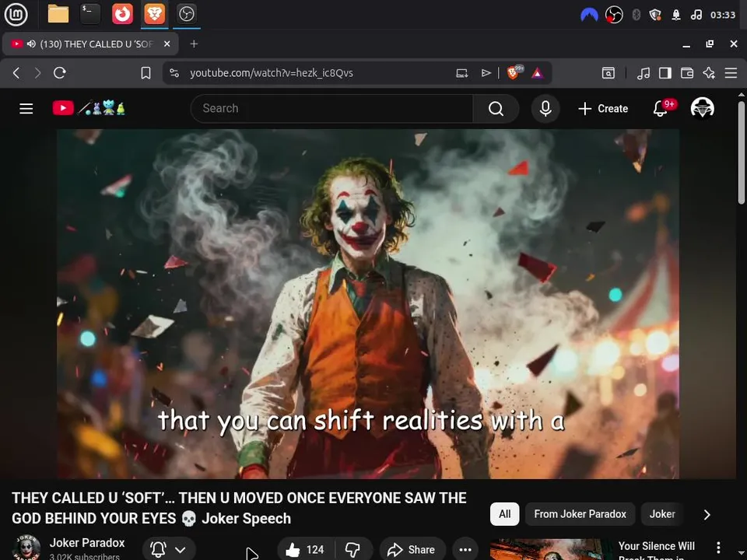The height and width of the screenshot is (560, 747).
Task: Open the Bluetooth tray indicator
Action: [x=636, y=15]
